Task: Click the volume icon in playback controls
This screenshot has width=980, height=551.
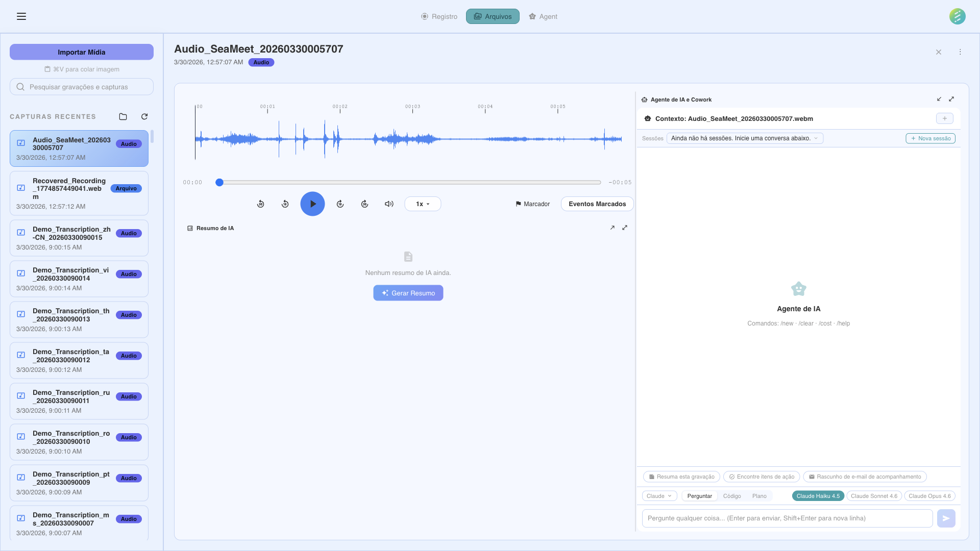Action: [389, 204]
